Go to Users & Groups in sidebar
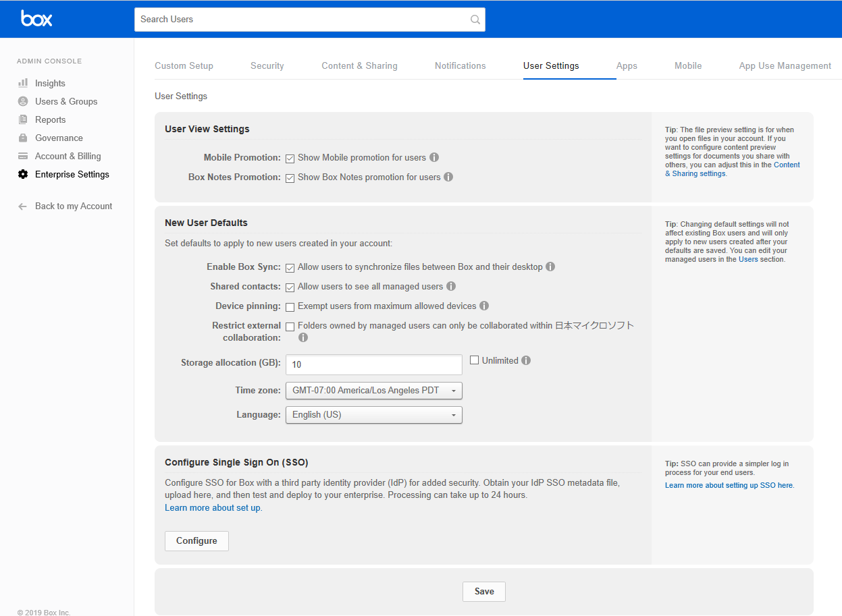 [x=66, y=101]
